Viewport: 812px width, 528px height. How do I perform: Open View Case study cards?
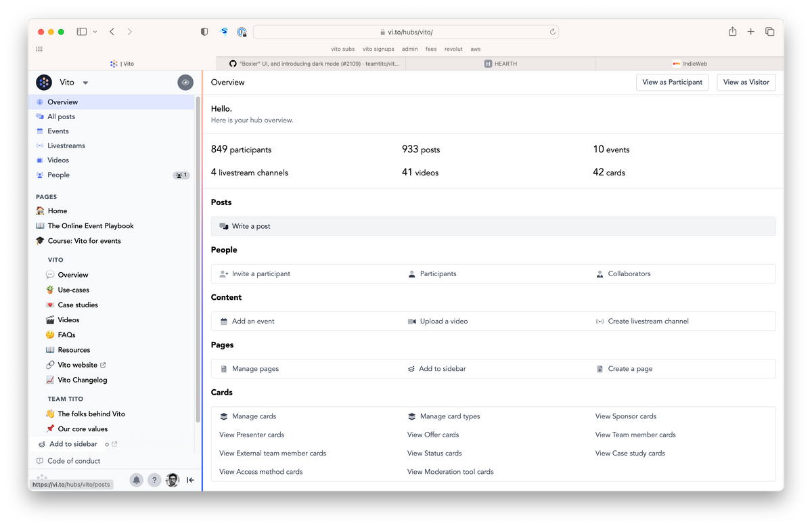630,454
